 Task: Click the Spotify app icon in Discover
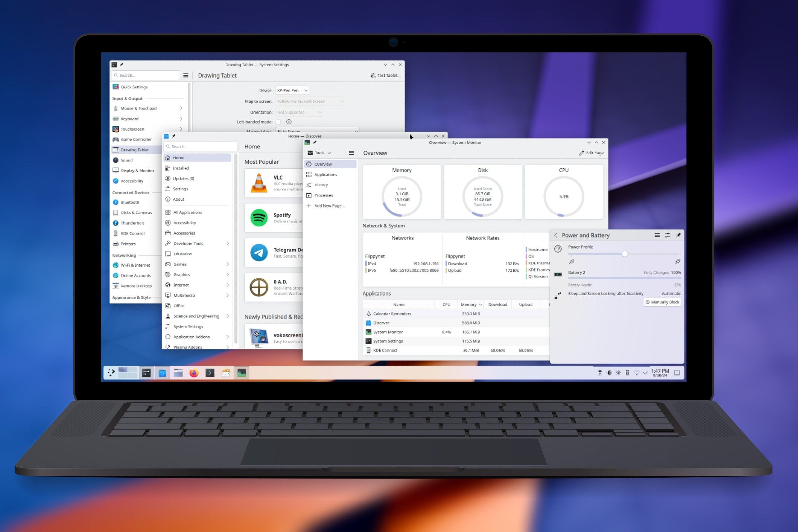point(259,218)
